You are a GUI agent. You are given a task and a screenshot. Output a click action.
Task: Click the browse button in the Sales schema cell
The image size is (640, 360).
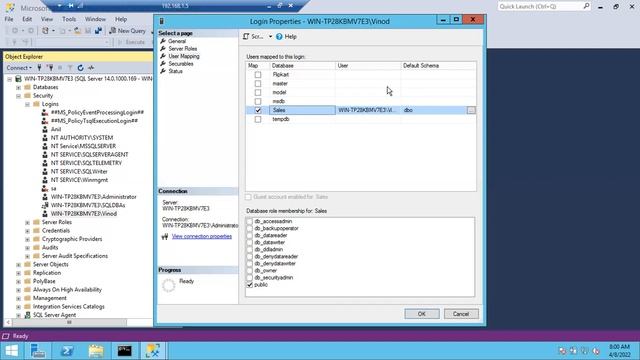[x=471, y=110]
